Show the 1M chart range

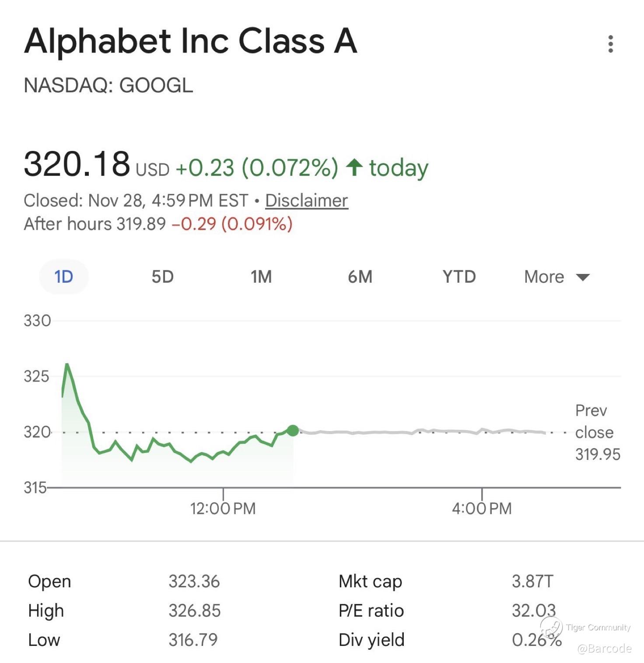tap(261, 277)
